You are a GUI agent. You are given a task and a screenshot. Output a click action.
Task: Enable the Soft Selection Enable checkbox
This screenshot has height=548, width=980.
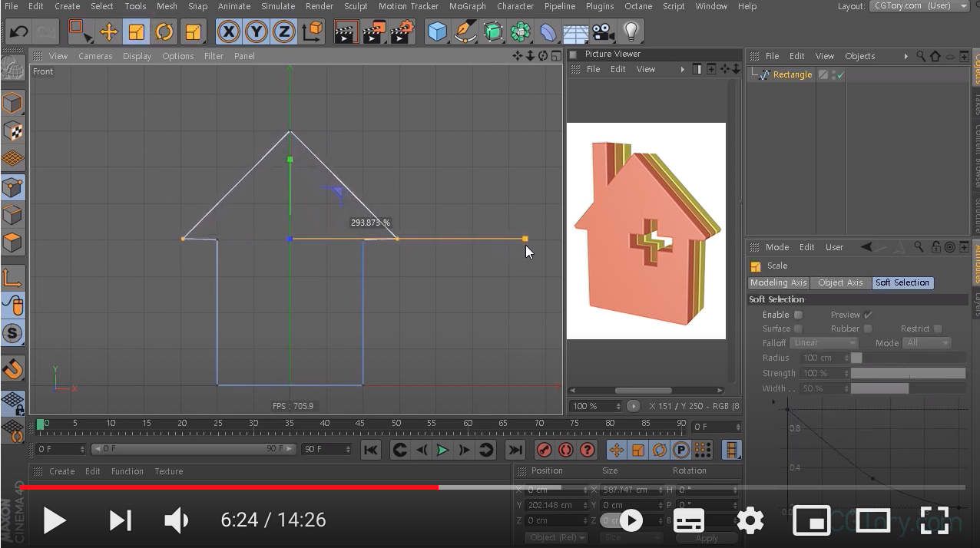click(x=799, y=315)
